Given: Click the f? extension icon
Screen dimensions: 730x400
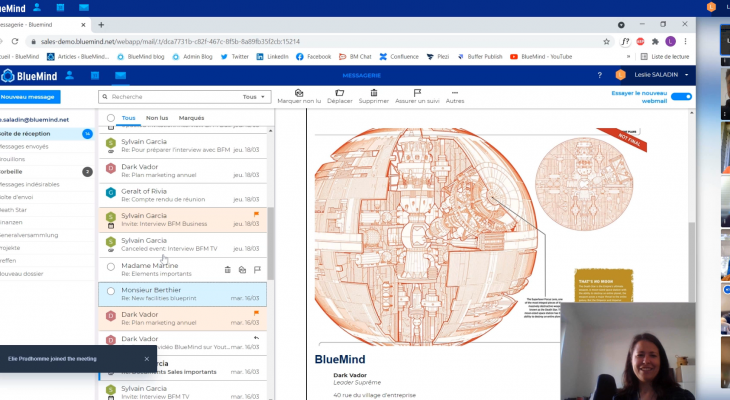Looking at the screenshot, I should 625,41.
